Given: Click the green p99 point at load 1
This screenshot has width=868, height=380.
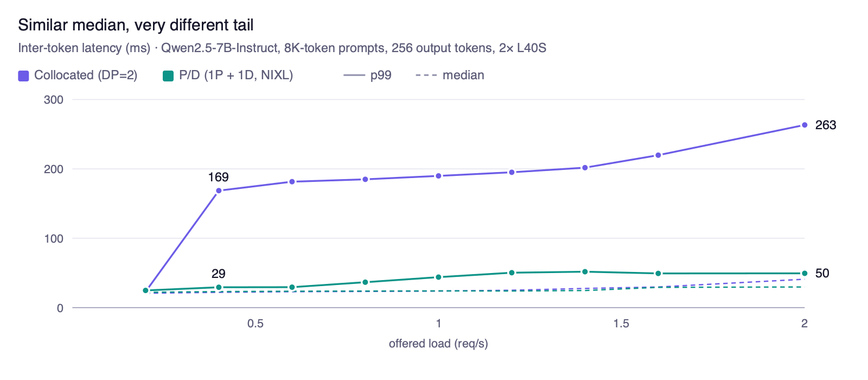Looking at the screenshot, I should click(x=438, y=277).
